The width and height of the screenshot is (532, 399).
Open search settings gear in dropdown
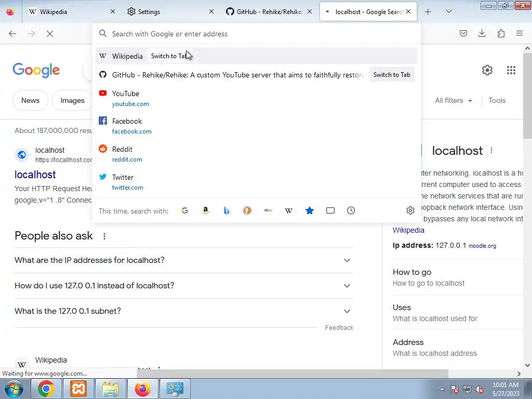[410, 211]
